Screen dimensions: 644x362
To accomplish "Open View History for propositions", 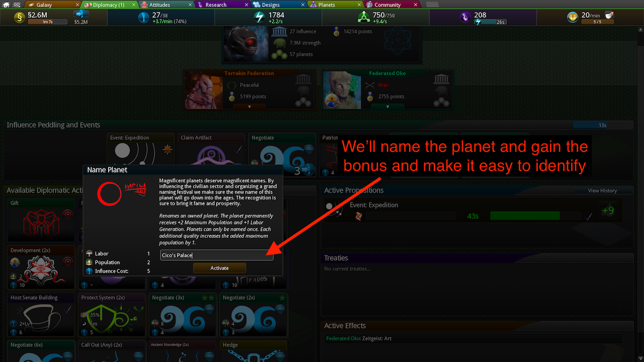I will 596,191.
